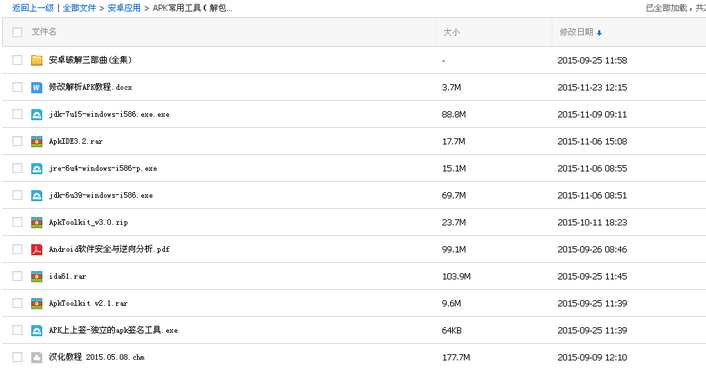Click the 返回上一级 link
Image resolution: width=706 pixels, height=368 pixels.
(x=33, y=8)
